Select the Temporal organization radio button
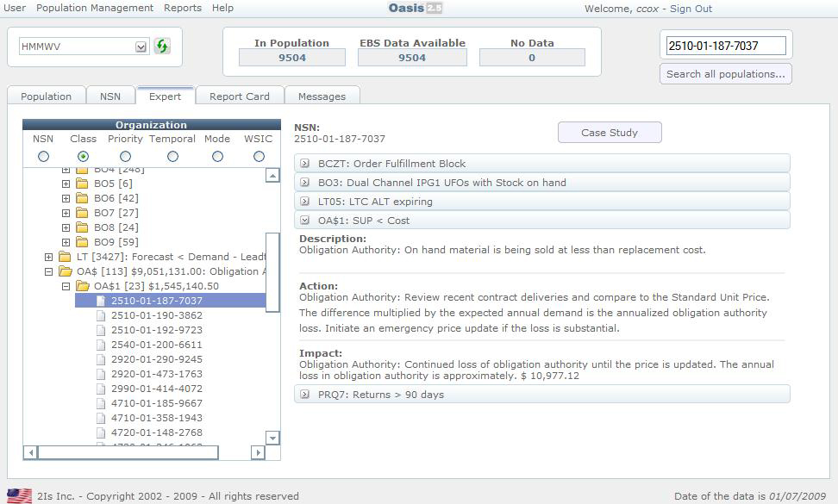This screenshot has height=504, width=838. click(x=172, y=157)
